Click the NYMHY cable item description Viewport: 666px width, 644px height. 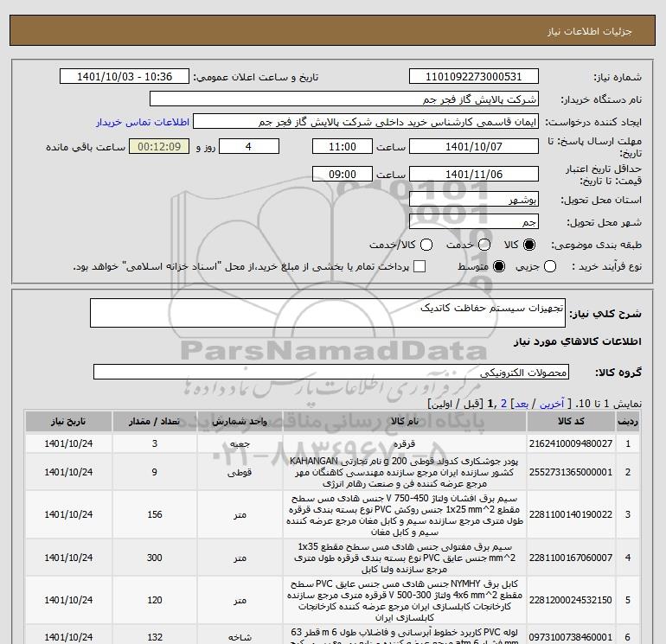tap(405, 600)
